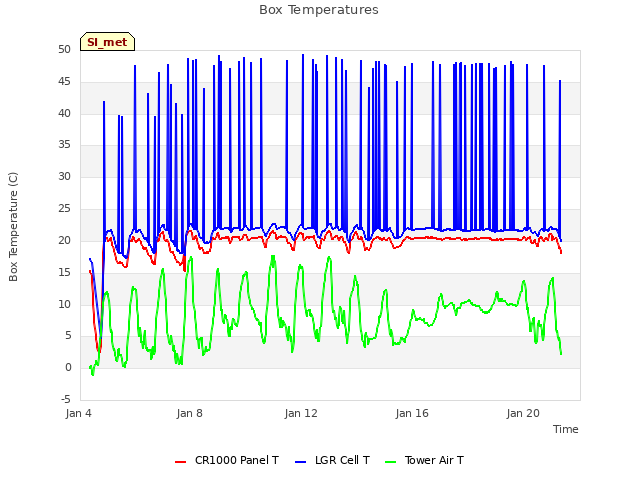Click the 0 y-axis tick label

pyautogui.click(x=68, y=368)
